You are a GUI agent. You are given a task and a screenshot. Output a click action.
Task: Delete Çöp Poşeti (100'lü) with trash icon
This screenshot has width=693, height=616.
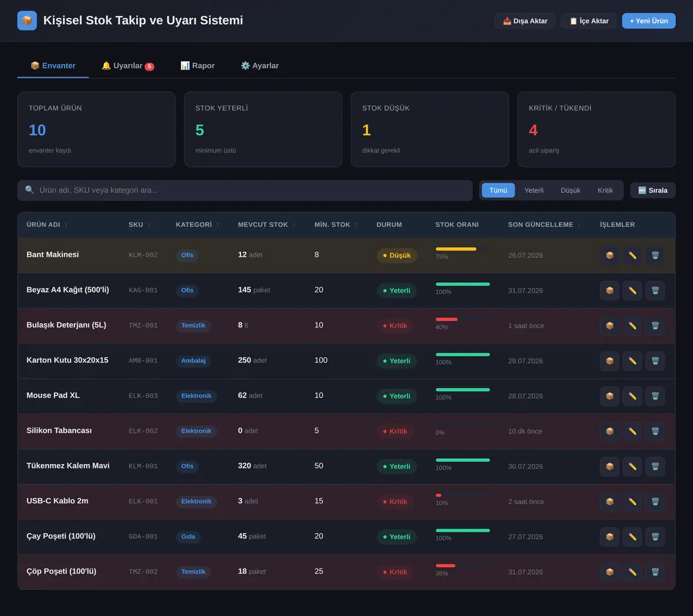(x=655, y=572)
